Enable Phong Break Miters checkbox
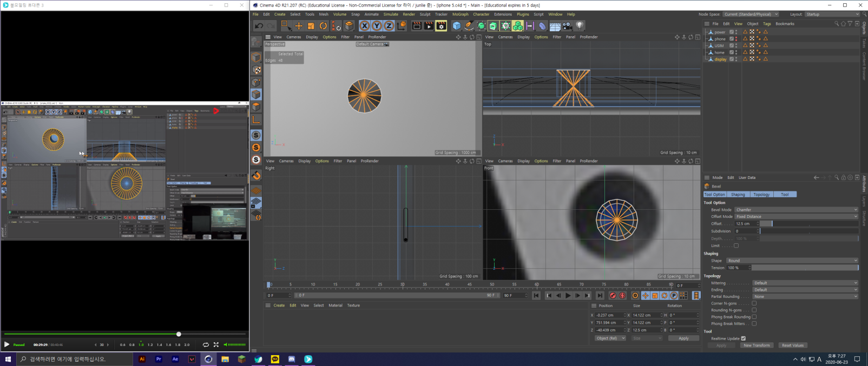This screenshot has width=868, height=366. point(754,324)
